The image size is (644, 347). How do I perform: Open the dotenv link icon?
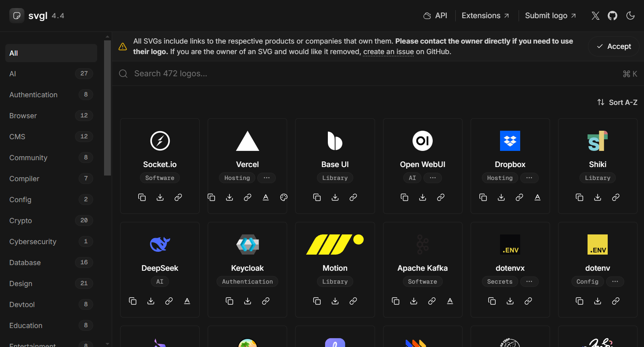coord(616,301)
